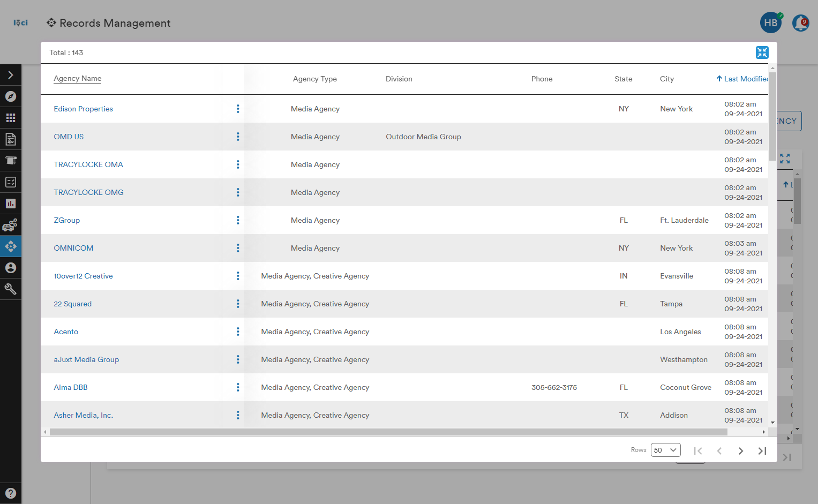This screenshot has height=504, width=818.
Task: Open the car traffic analytics sidebar icon
Action: (11, 225)
